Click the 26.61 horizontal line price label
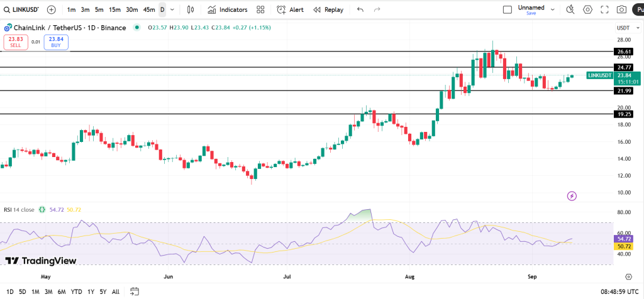 [x=623, y=52]
